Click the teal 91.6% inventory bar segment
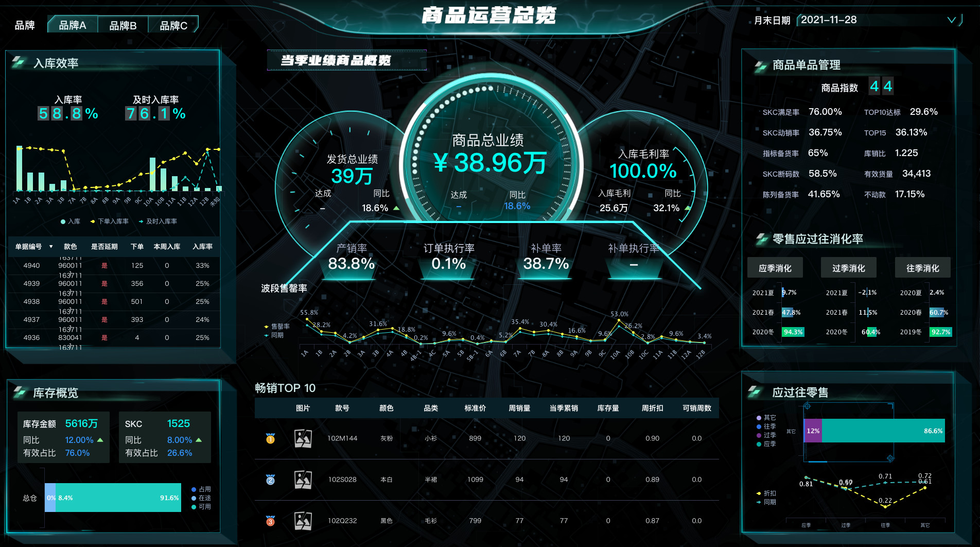This screenshot has height=547, width=980. click(x=118, y=498)
